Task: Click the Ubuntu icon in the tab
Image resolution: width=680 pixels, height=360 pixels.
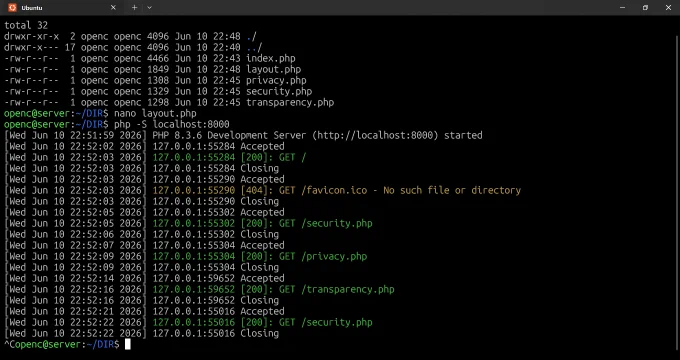Action: coord(13,7)
